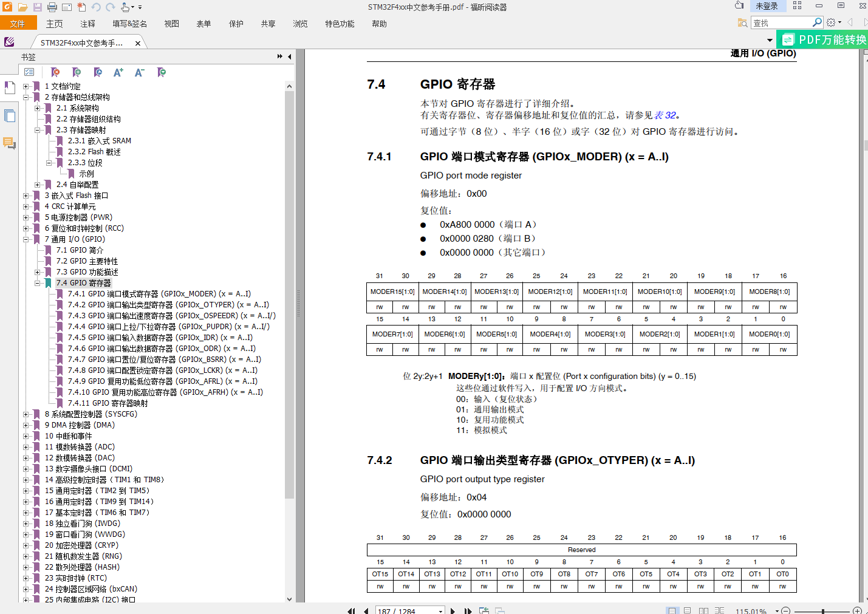Open the comments side panel icon

point(10,143)
